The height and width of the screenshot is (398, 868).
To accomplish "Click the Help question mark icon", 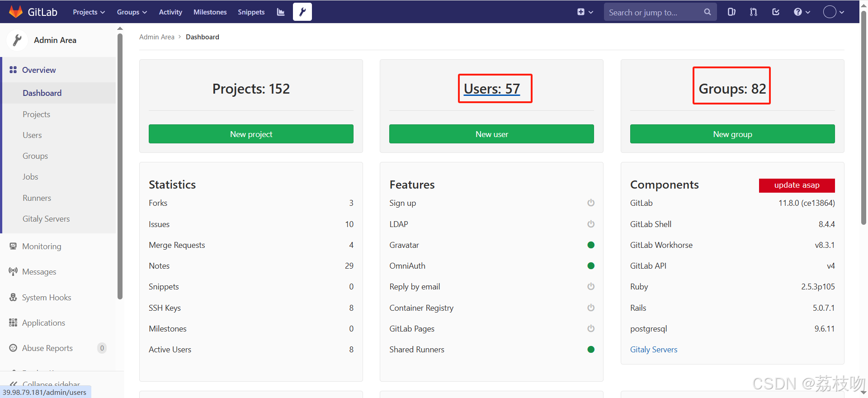I will coord(798,12).
